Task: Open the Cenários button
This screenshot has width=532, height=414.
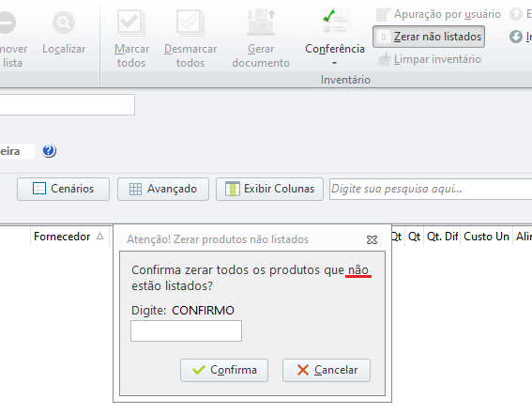Action: point(63,189)
